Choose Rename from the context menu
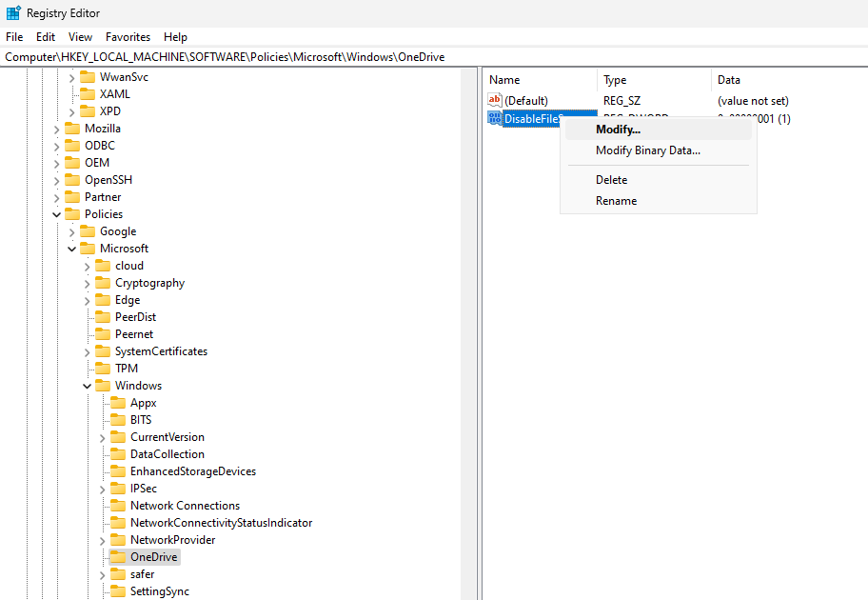Screen dimensions: 868x600 [x=659, y=201]
